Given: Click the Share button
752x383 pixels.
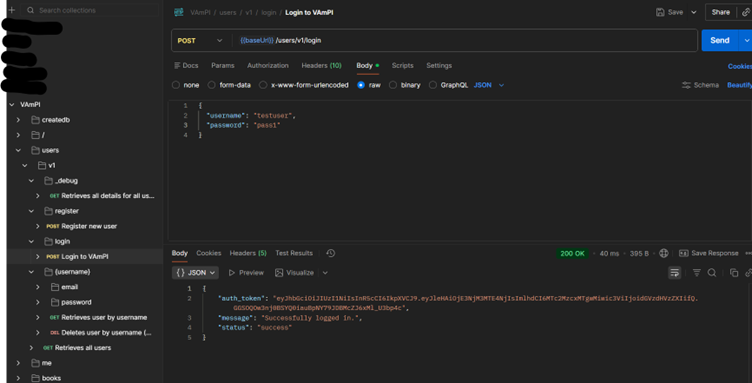Looking at the screenshot, I should 720,12.
